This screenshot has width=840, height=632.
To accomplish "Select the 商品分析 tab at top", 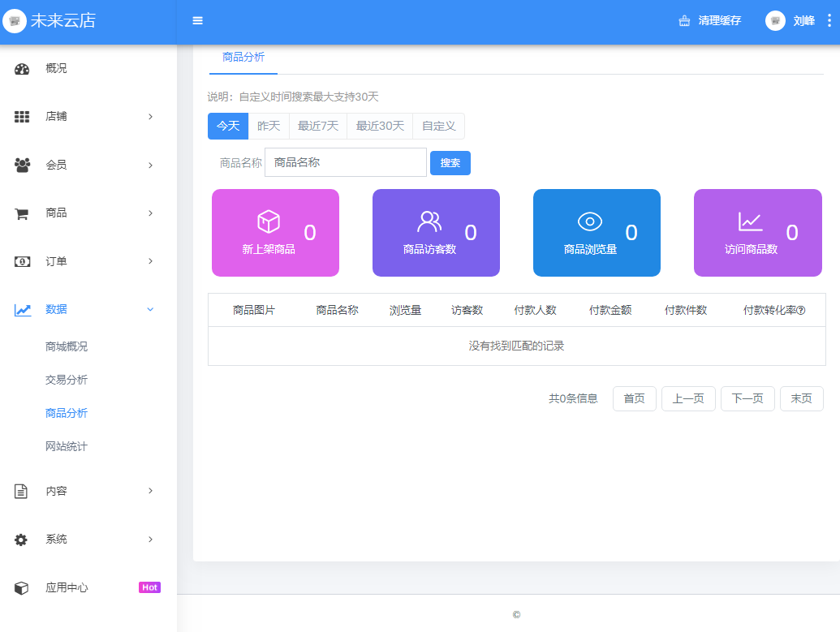I will click(x=243, y=58).
